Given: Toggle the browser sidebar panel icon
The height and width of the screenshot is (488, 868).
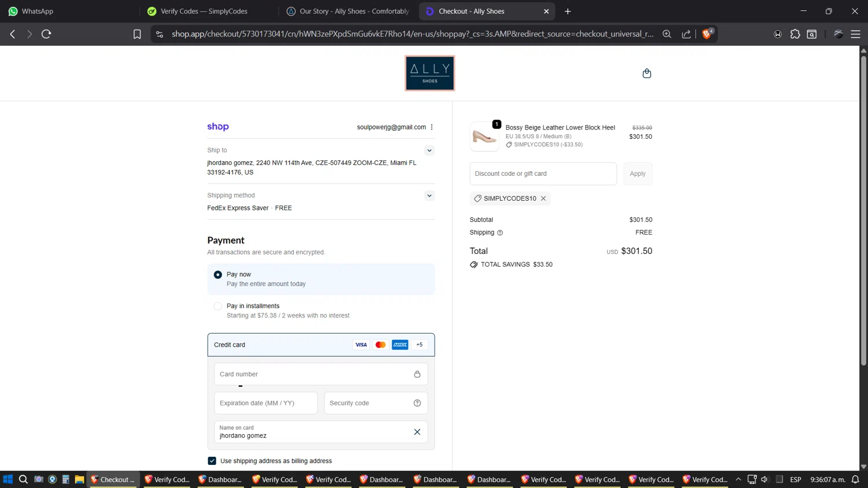Looking at the screenshot, I should [812, 34].
